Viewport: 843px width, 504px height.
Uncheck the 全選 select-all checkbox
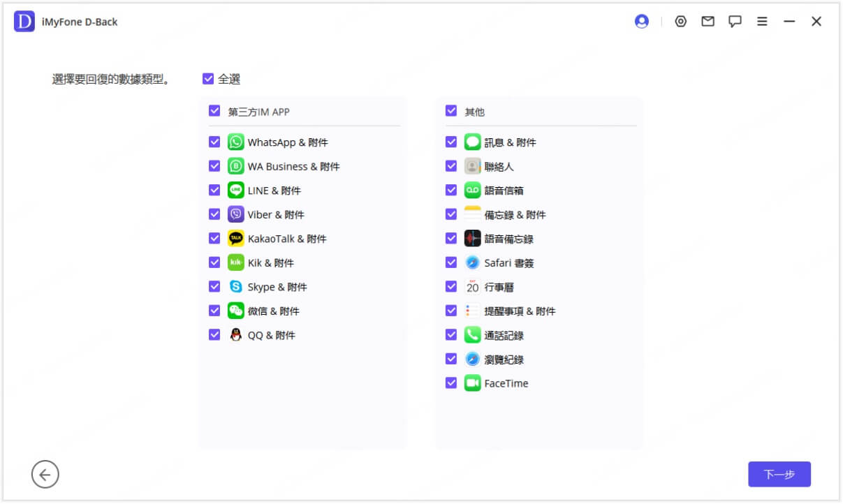(208, 79)
